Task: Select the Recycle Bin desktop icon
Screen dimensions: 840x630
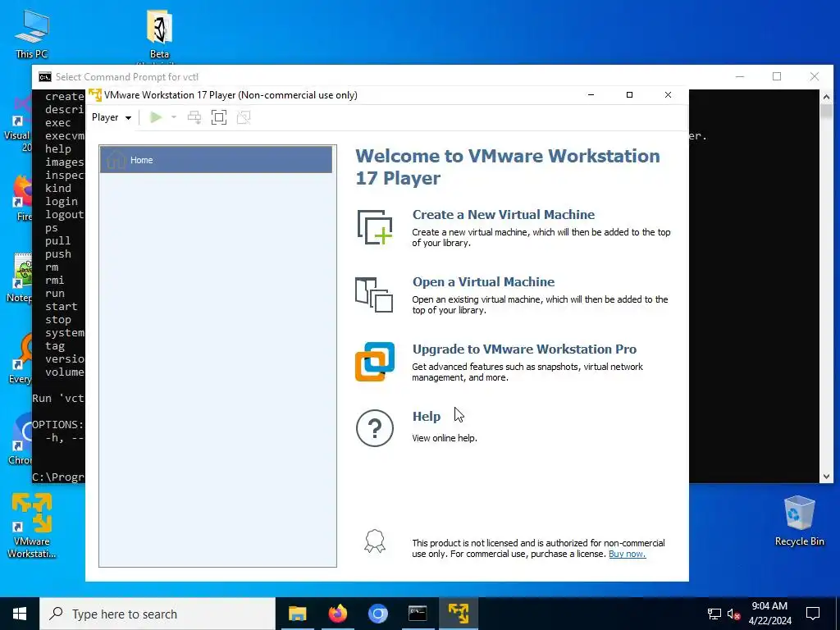Action: coord(799,521)
